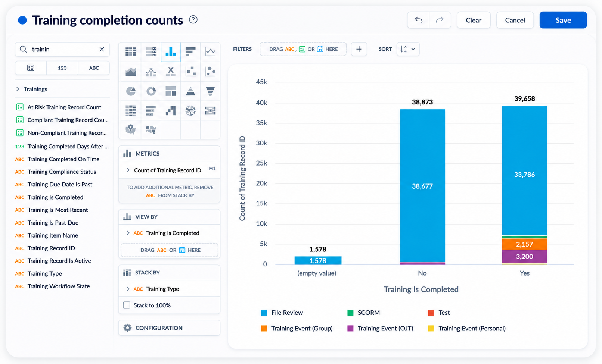Choose the Line chart visualization icon

pyautogui.click(x=210, y=52)
